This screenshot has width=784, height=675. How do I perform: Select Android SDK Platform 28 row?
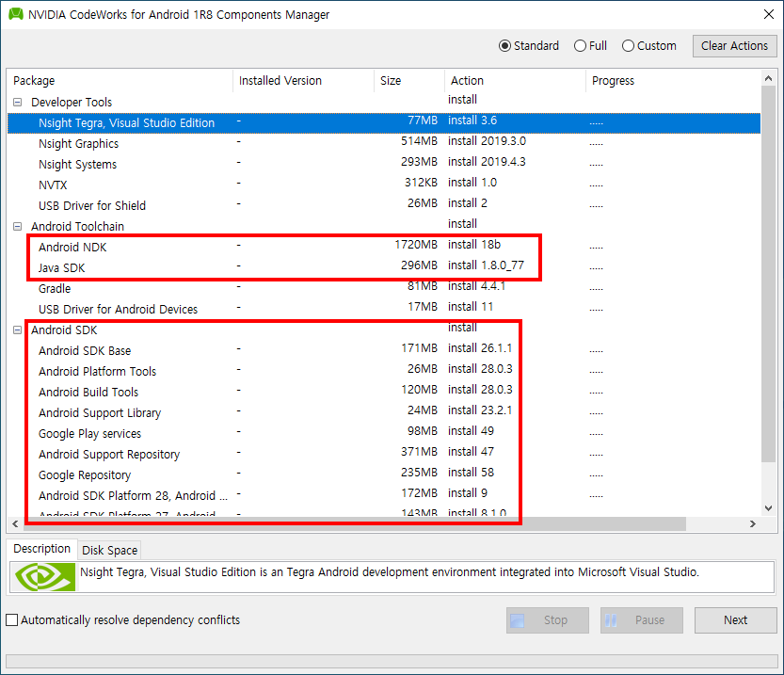(384, 496)
